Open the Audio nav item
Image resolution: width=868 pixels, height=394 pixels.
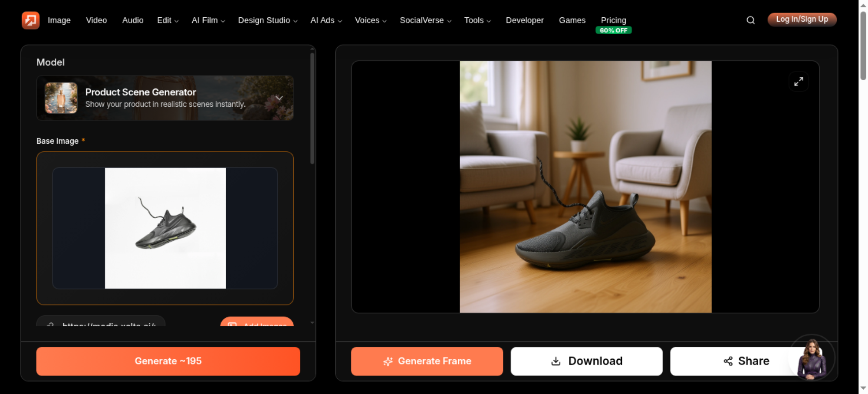click(133, 20)
